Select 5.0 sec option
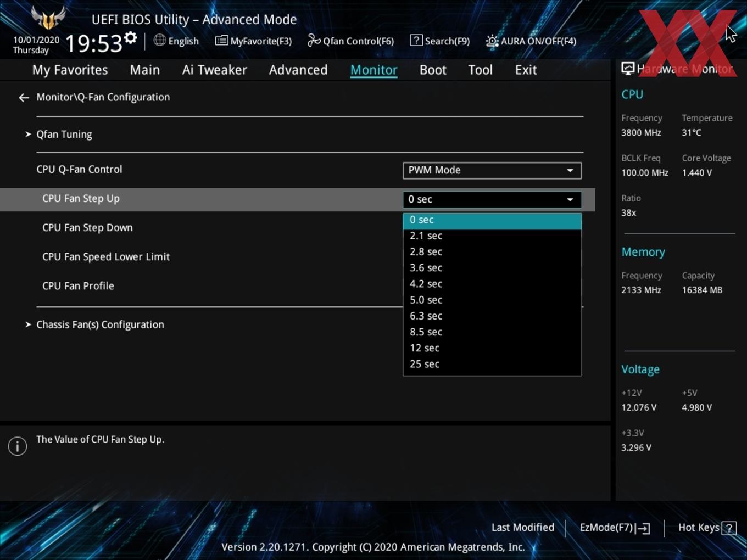 click(492, 300)
